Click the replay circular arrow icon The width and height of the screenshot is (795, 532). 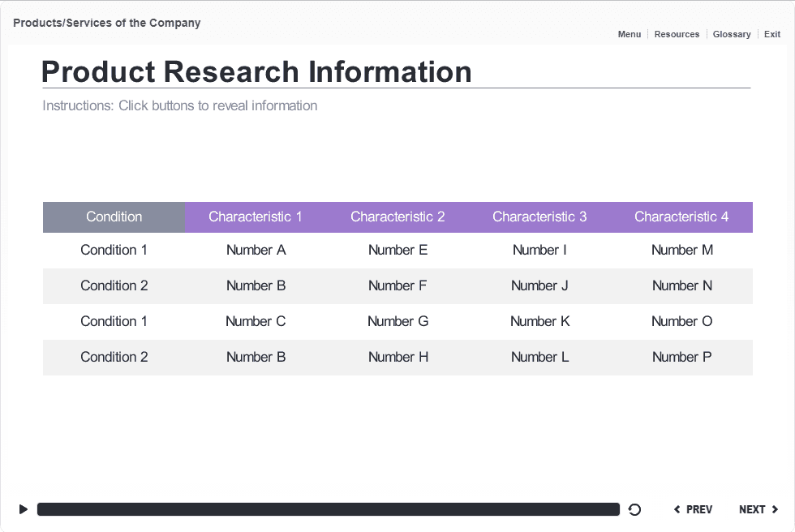(x=635, y=509)
